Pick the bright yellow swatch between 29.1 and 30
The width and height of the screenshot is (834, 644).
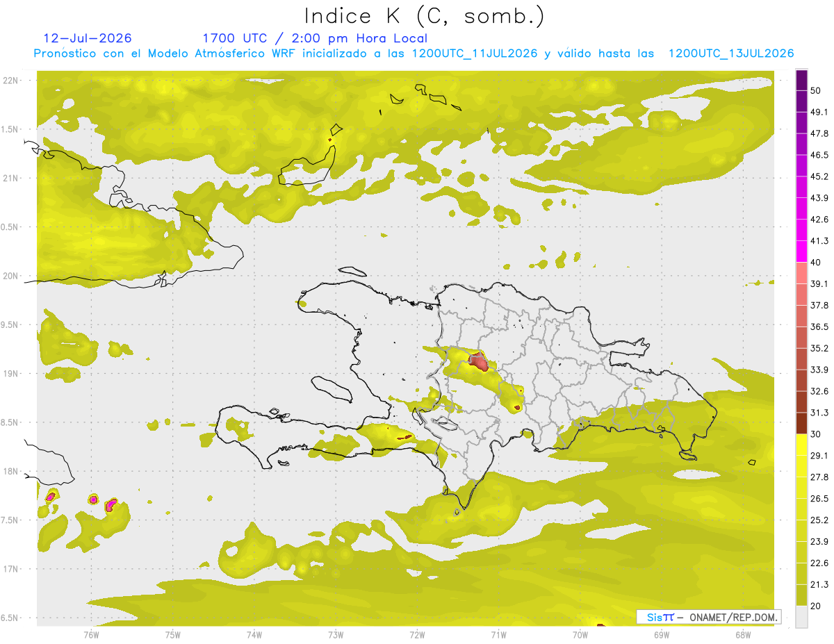coord(801,445)
